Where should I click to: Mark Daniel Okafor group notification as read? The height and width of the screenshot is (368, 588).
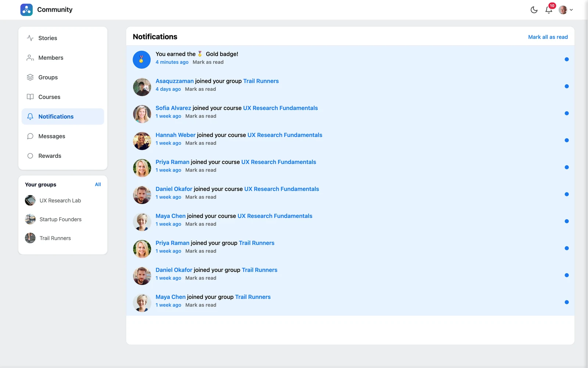point(201,278)
